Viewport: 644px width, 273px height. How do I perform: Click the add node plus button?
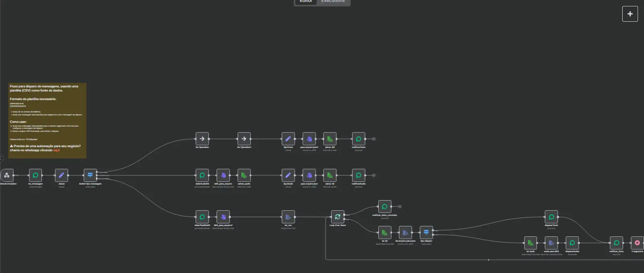click(630, 14)
